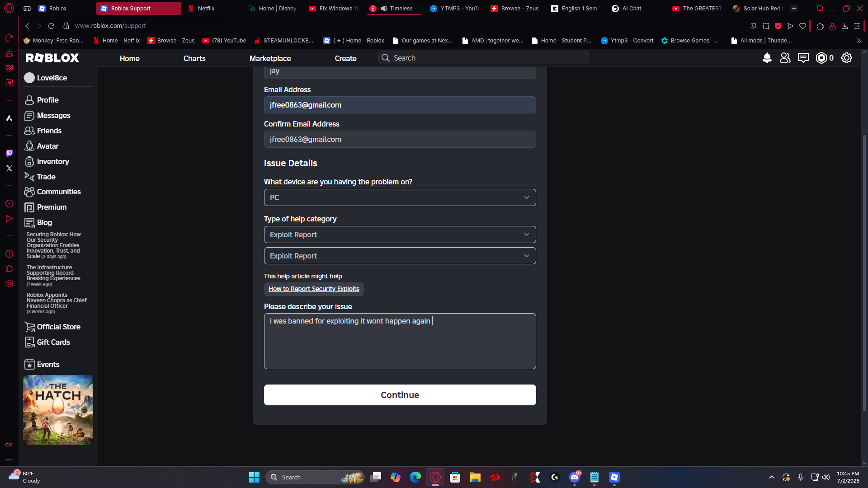Click the Roblox logo
This screenshot has height=488, width=868.
52,58
